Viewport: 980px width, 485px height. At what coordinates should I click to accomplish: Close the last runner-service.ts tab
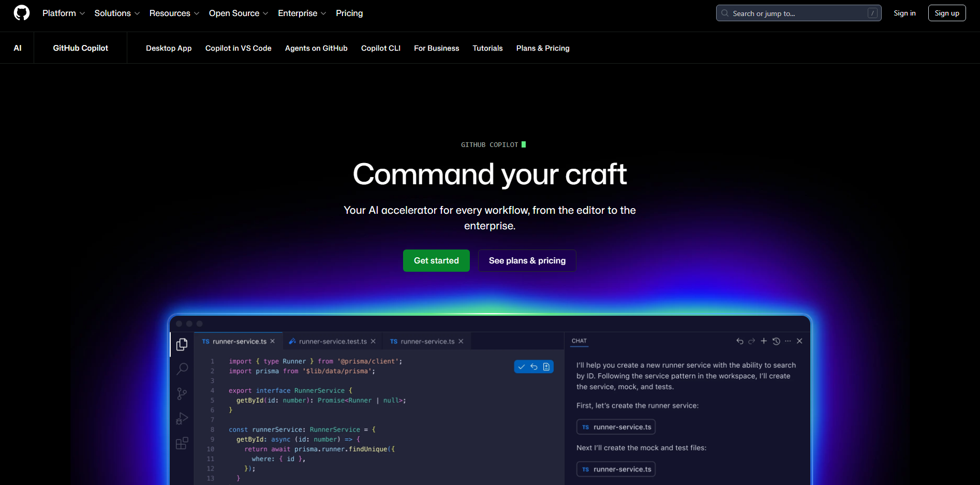pyautogui.click(x=461, y=341)
